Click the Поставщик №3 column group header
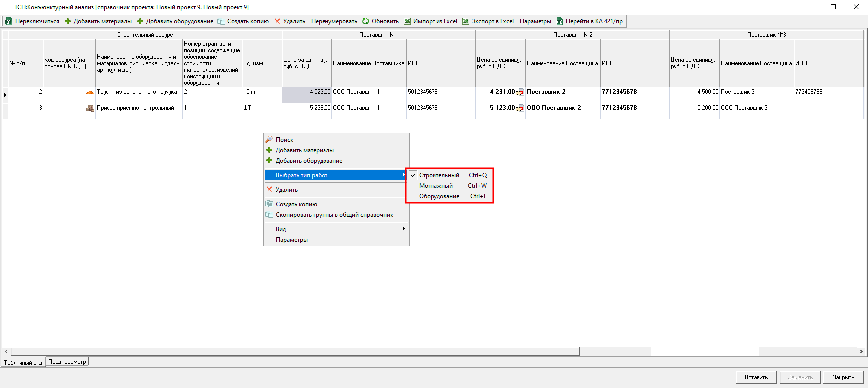The image size is (868, 388). [766, 35]
